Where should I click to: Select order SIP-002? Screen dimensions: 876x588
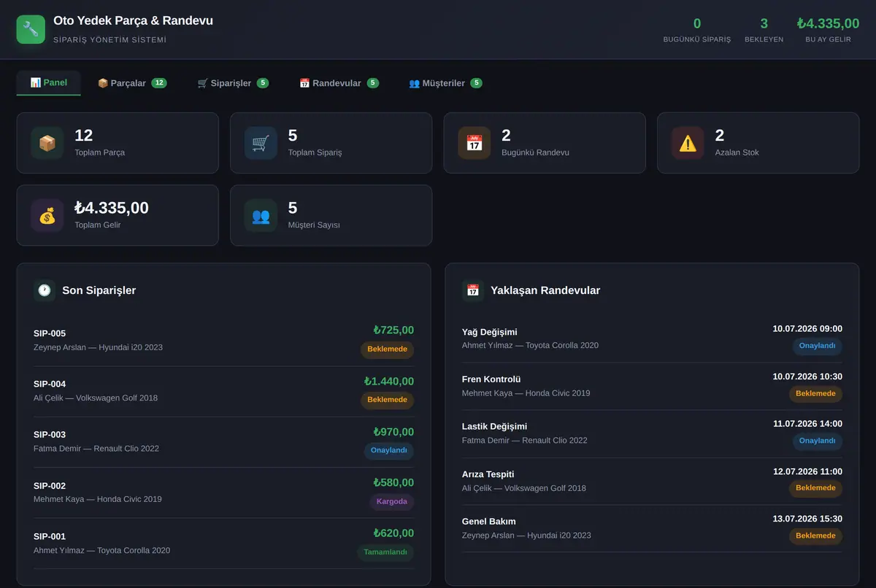223,492
